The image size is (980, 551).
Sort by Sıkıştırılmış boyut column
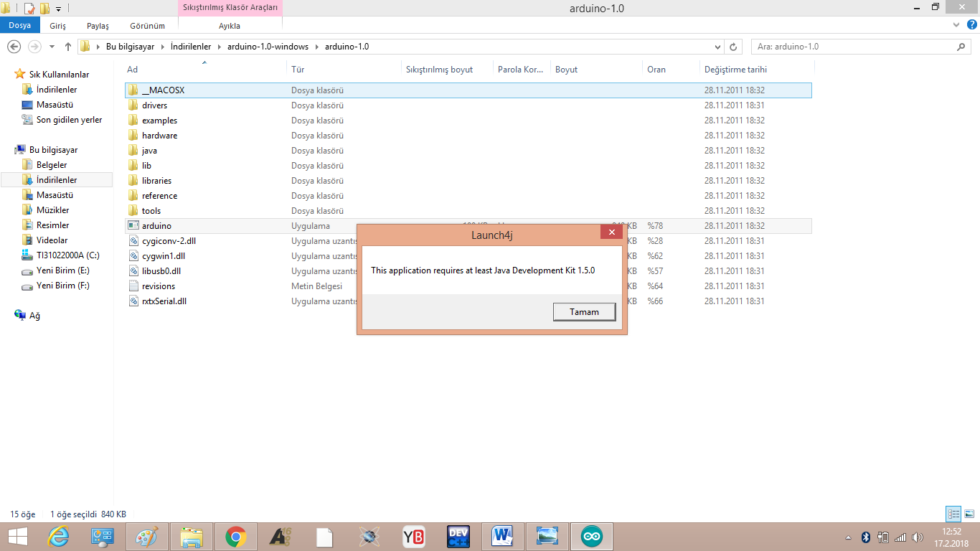[439, 70]
